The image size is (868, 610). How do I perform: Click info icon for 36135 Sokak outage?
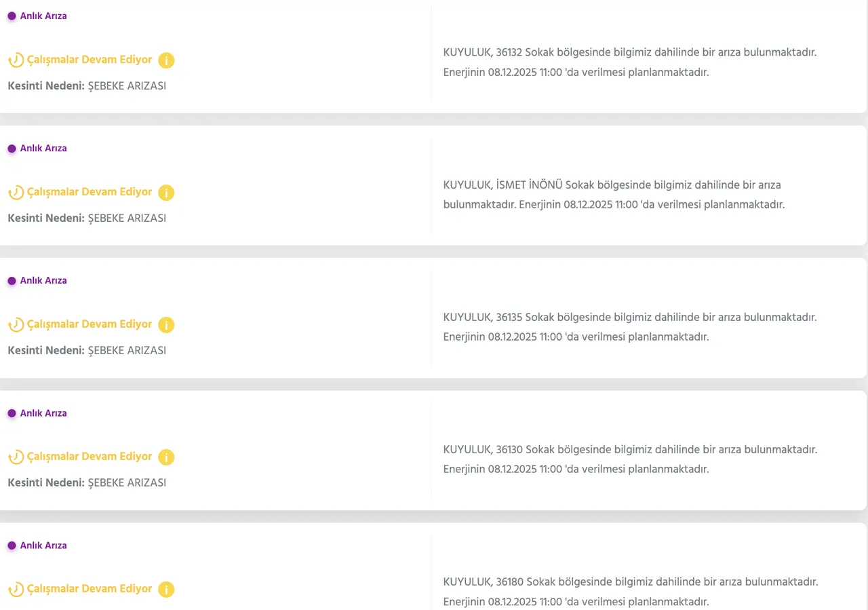(x=166, y=325)
